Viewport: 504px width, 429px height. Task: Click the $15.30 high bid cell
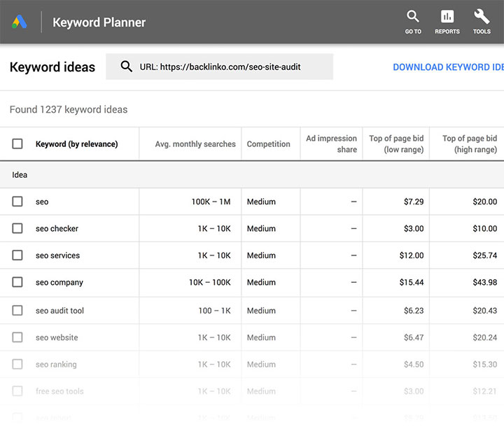[484, 365]
